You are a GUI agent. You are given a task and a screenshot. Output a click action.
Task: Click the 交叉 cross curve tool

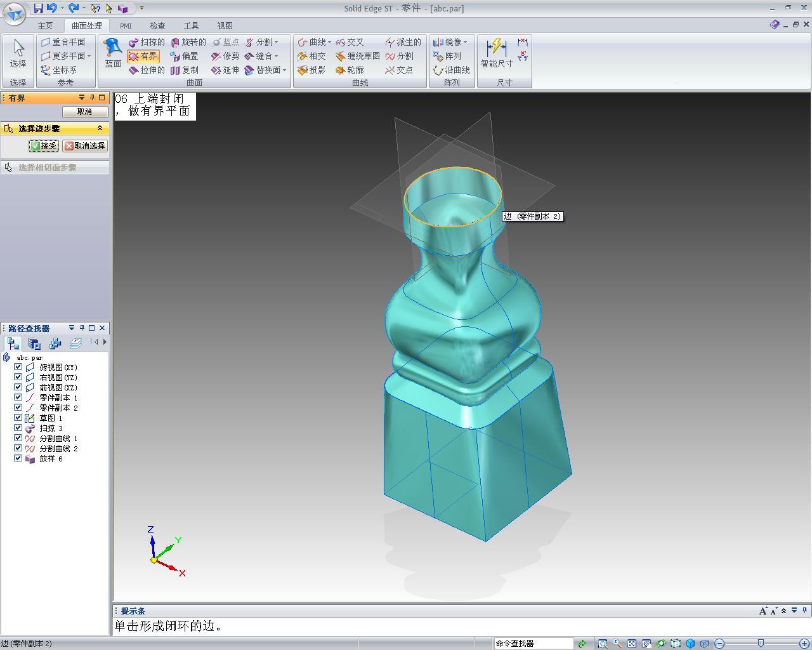coord(350,42)
